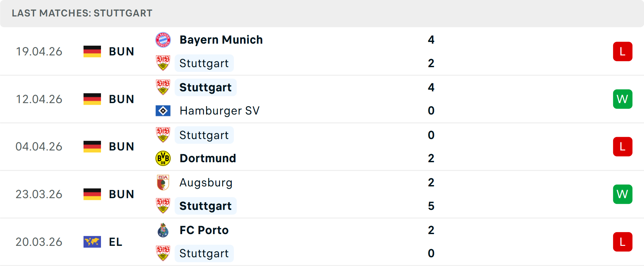
Task: Open the FC Porto club badge
Action: click(163, 230)
